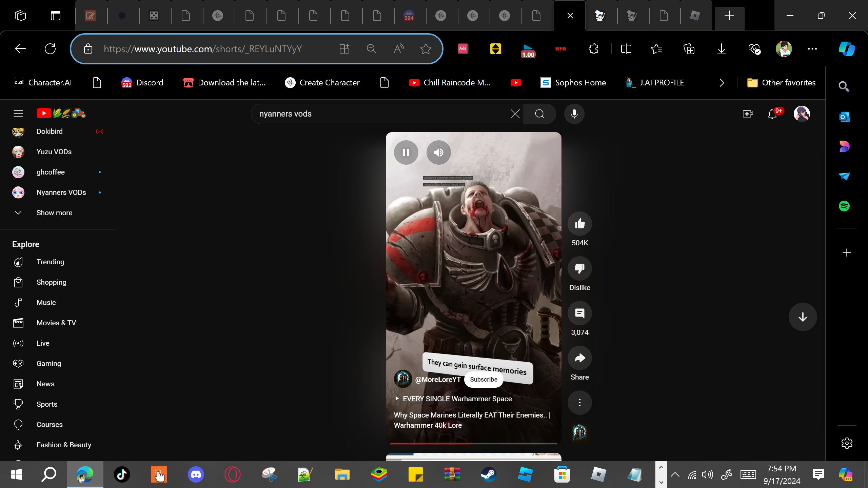This screenshot has height=488, width=868.
Task: Click the Create video camera icon
Action: pyautogui.click(x=748, y=114)
